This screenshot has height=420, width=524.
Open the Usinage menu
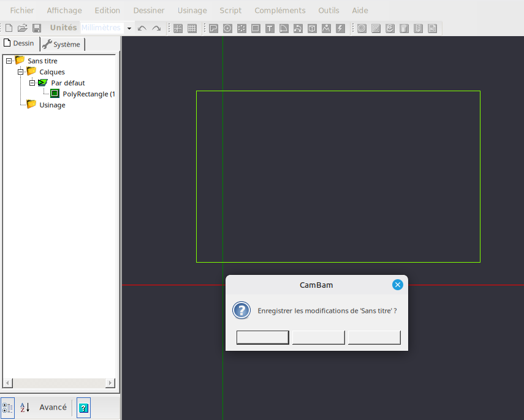tap(192, 10)
